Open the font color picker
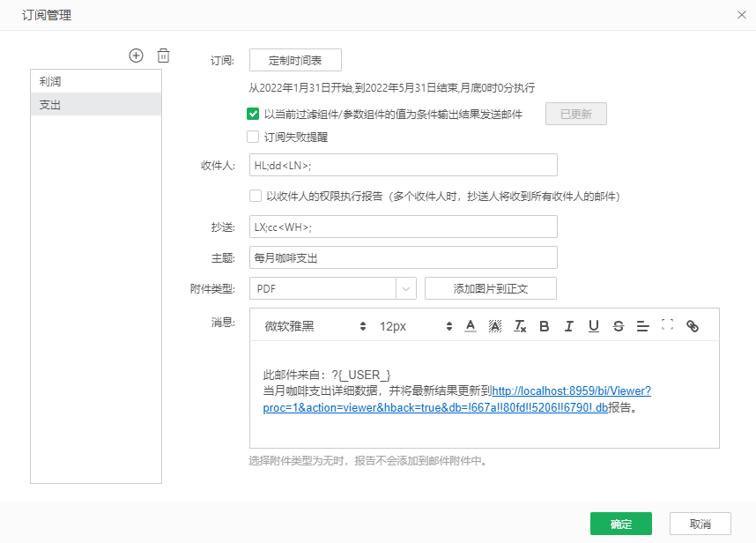This screenshot has height=543, width=756. point(470,325)
